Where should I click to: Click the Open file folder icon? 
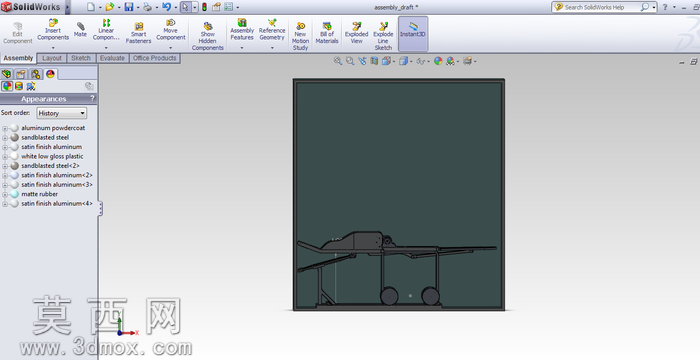[x=109, y=7]
